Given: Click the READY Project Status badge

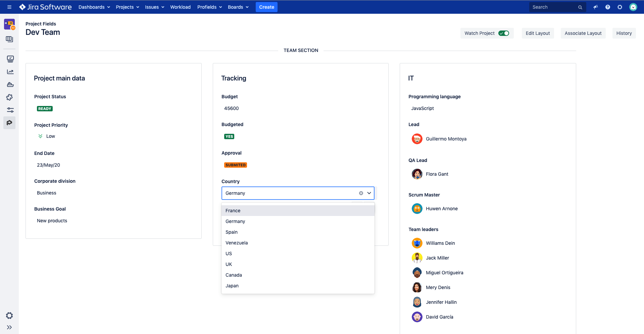Looking at the screenshot, I should pos(44,108).
